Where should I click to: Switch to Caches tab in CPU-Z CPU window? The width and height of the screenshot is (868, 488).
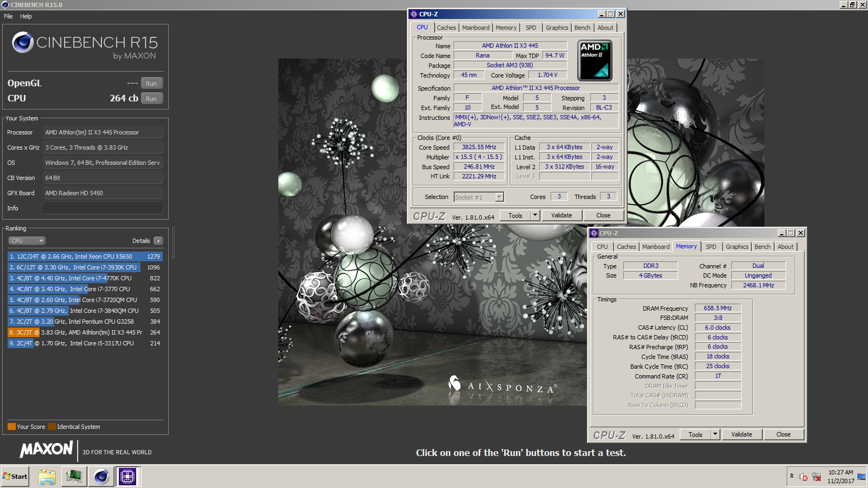[x=446, y=28]
